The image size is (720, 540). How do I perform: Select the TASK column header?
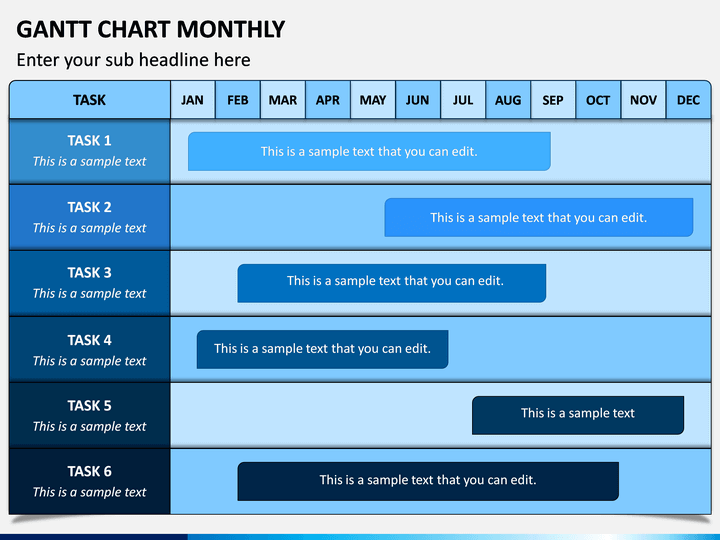coord(90,100)
